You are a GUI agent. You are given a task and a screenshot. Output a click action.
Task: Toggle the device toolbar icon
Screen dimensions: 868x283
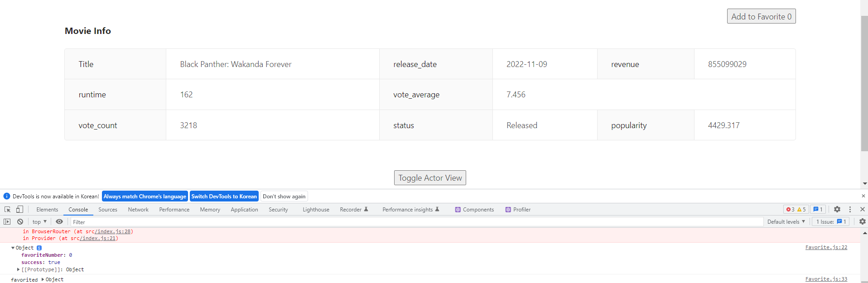(19, 209)
